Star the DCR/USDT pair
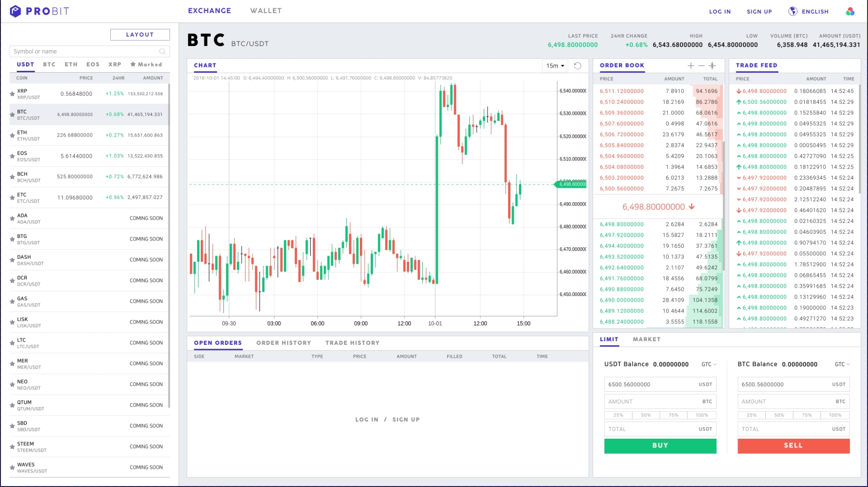The width and height of the screenshot is (868, 487). coord(12,281)
